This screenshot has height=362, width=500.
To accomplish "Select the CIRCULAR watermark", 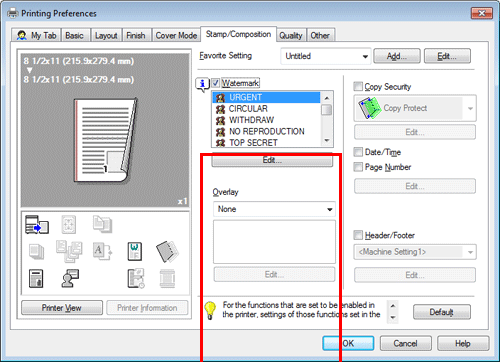I will click(x=266, y=109).
